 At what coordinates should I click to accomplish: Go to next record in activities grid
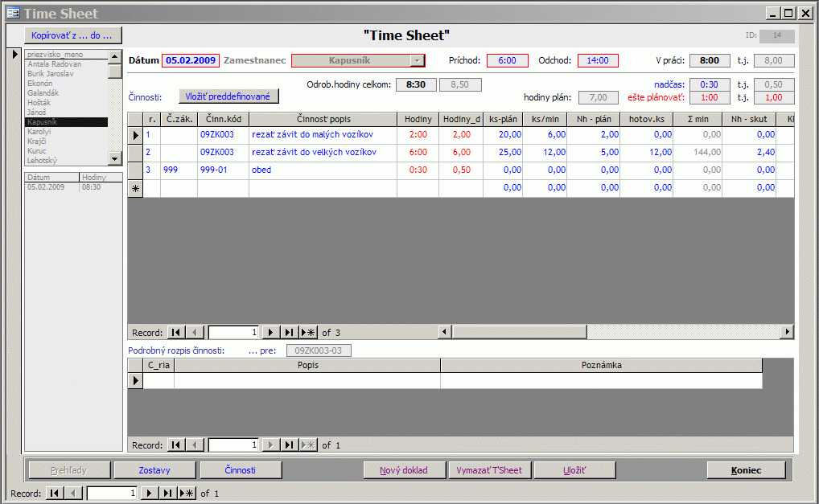pos(270,332)
